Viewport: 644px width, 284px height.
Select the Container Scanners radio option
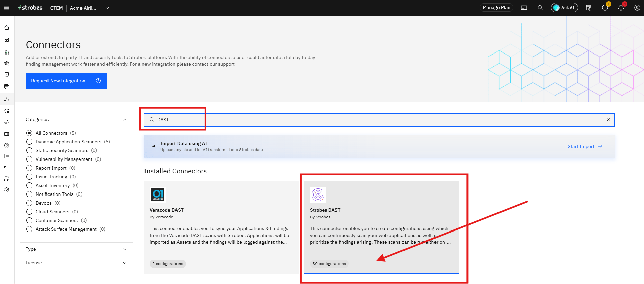point(29,220)
